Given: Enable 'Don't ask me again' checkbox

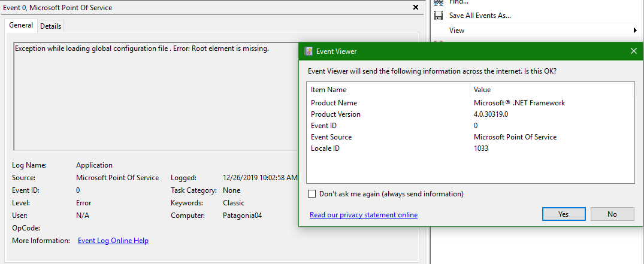Looking at the screenshot, I should (x=312, y=194).
